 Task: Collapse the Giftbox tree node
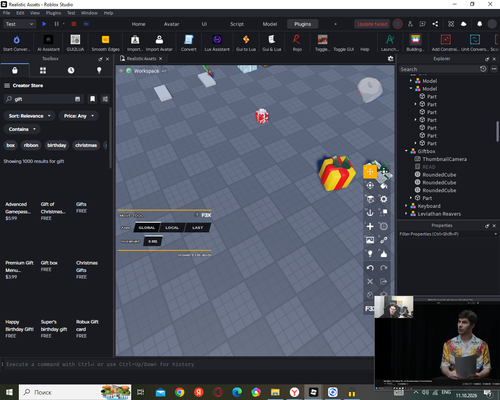coord(406,151)
